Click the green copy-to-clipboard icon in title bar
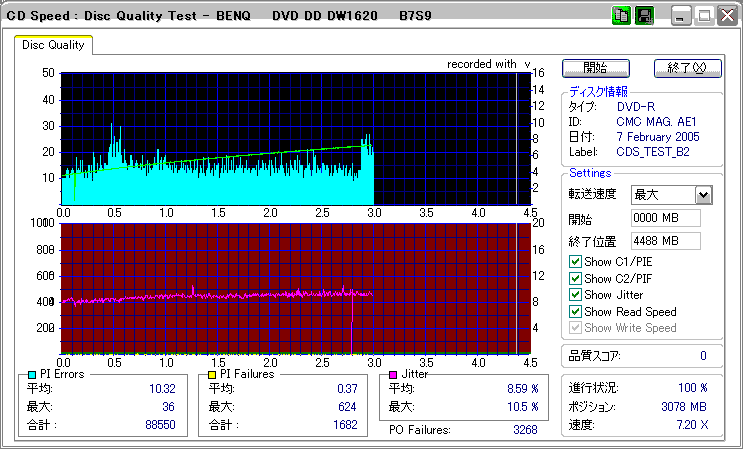This screenshot has width=743, height=449. click(x=621, y=16)
